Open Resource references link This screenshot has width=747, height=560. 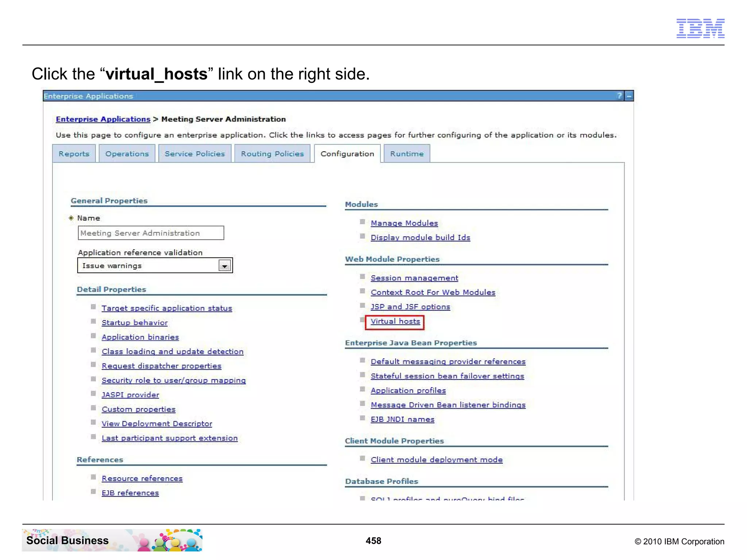coord(142,479)
